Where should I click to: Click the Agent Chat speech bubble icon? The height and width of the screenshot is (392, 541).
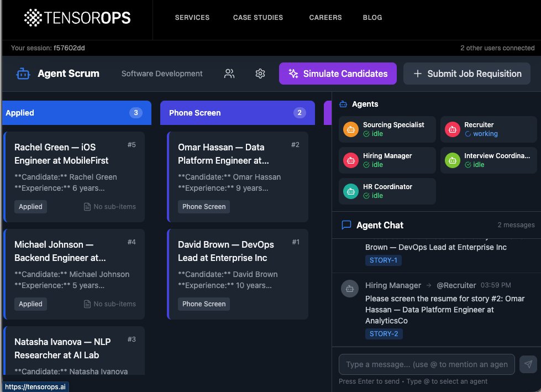346,225
